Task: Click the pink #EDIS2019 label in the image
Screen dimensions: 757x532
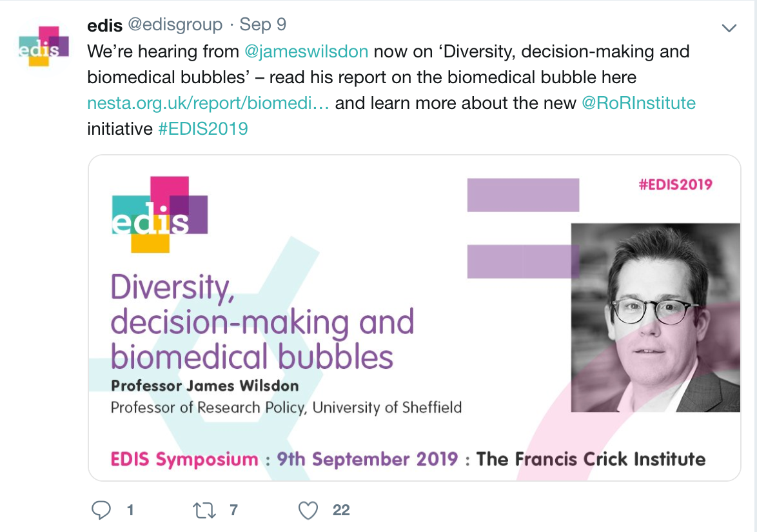Action: click(x=675, y=185)
